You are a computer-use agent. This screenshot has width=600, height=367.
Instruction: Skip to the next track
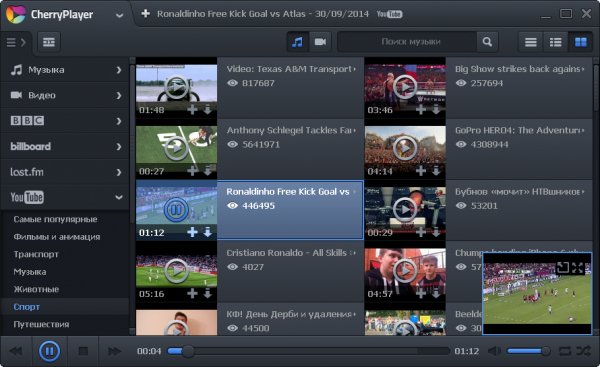(114, 351)
